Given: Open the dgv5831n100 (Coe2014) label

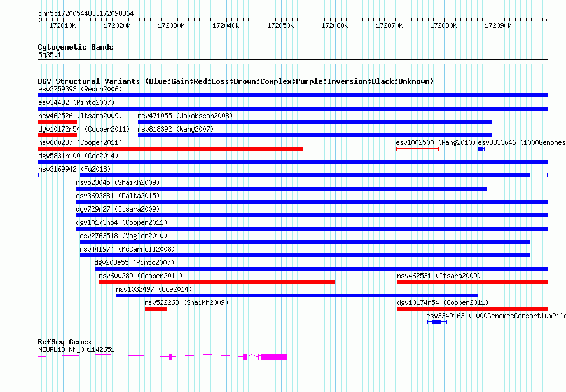Looking at the screenshot, I should pos(78,156).
